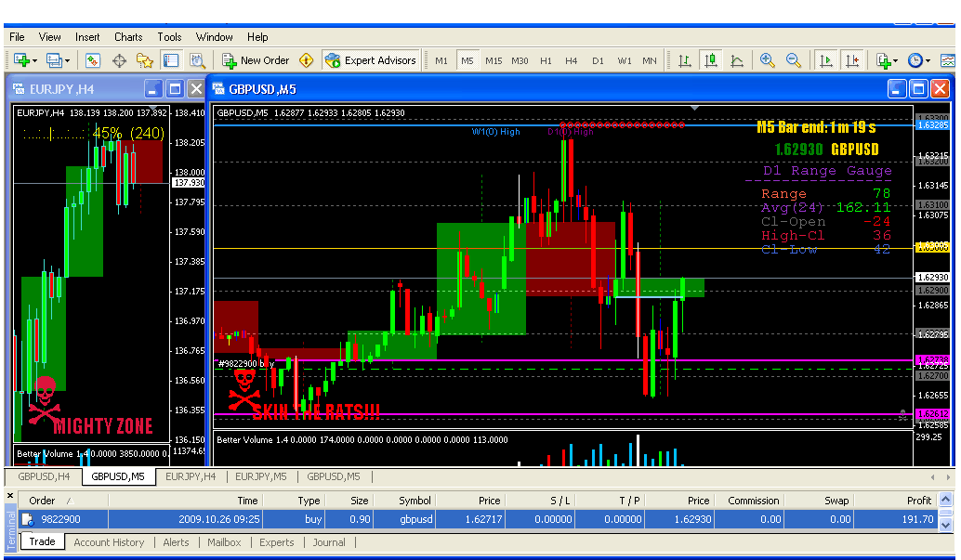Switch chart to line chart style
961x560 pixels.
[737, 60]
